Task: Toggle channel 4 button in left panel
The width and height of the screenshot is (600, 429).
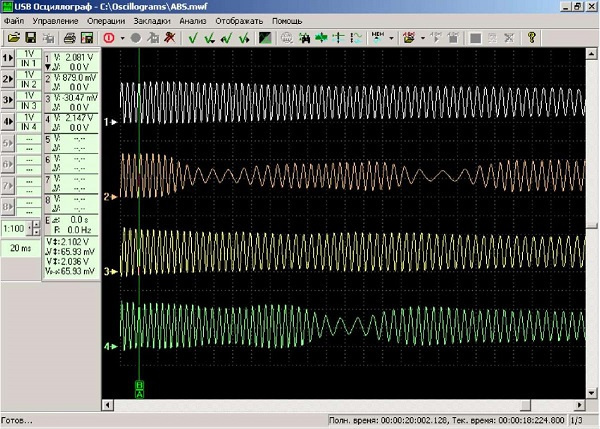Action: (8, 122)
